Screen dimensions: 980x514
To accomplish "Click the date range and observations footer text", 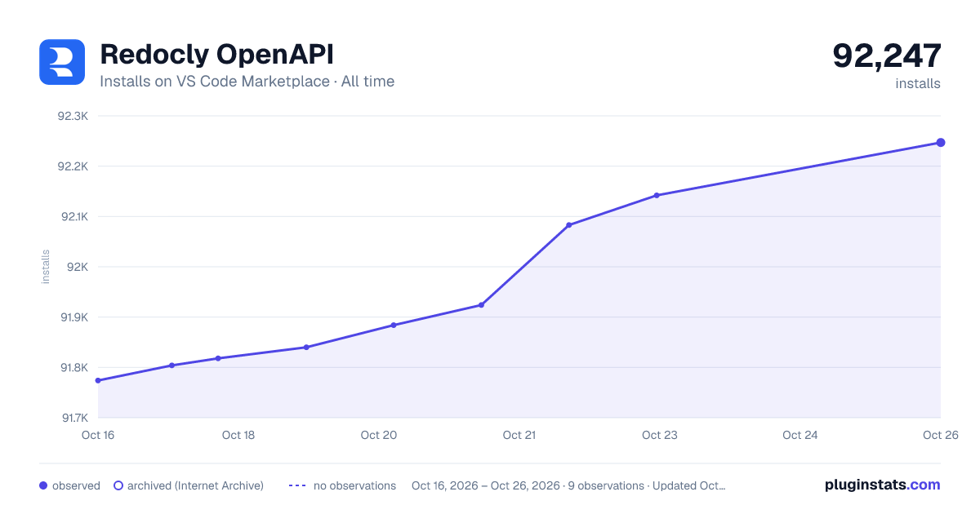I will point(568,485).
